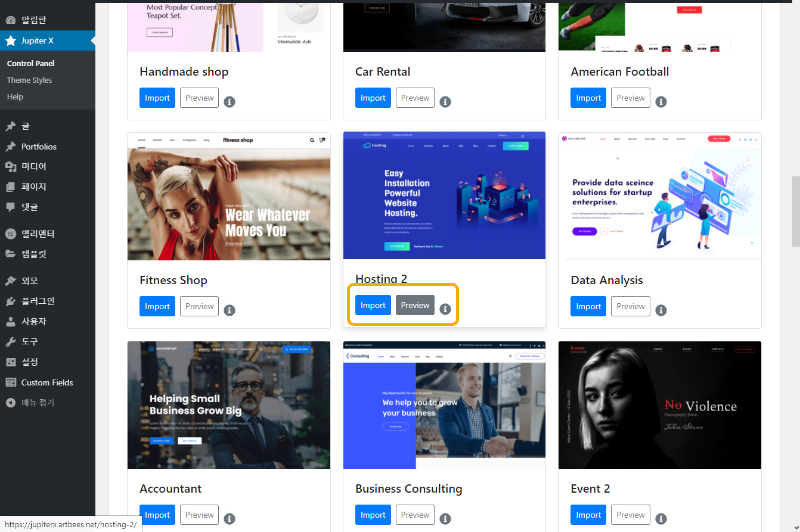800x532 pixels.
Task: Open the Event 2 thumbnail image
Action: [660, 405]
